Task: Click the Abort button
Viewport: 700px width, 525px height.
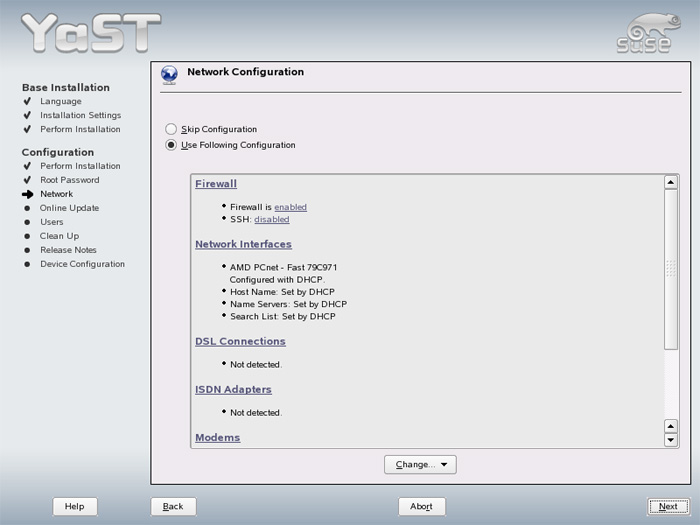Action: pyautogui.click(x=422, y=506)
